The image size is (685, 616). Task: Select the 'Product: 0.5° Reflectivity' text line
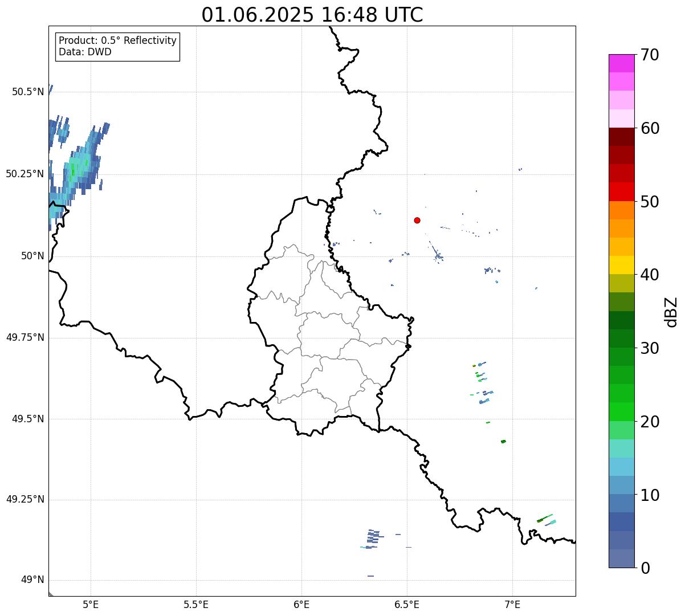117,41
